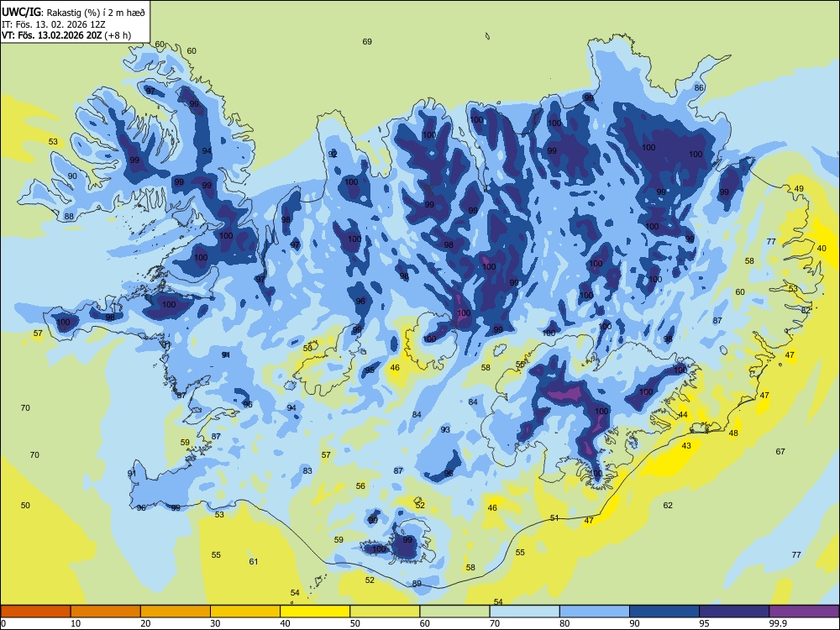
Task: Click the 'IT: Fös. 13. 02. 2026 12Z' line
Action: [52, 24]
